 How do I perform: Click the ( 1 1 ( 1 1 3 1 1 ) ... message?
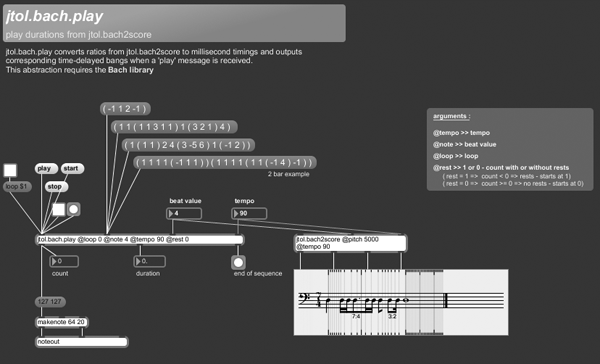(x=174, y=127)
